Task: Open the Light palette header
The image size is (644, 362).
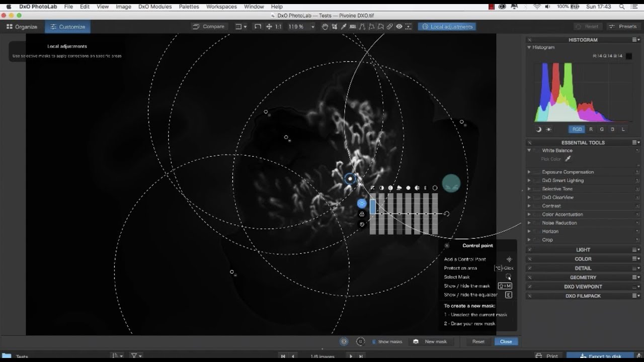Action: (583, 250)
